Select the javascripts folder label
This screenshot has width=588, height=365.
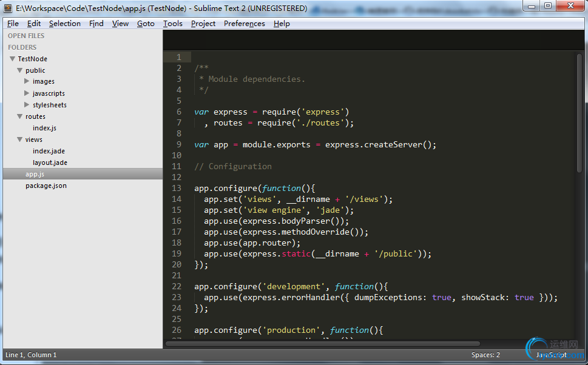click(49, 93)
